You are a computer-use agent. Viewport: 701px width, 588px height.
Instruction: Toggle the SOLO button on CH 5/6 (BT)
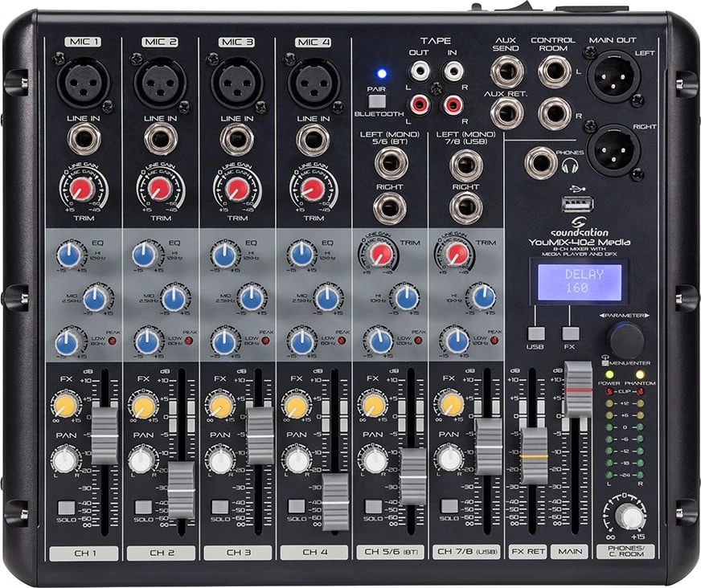click(373, 507)
